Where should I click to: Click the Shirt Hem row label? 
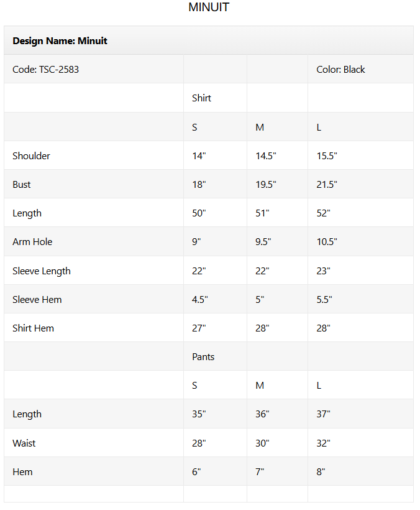click(33, 328)
